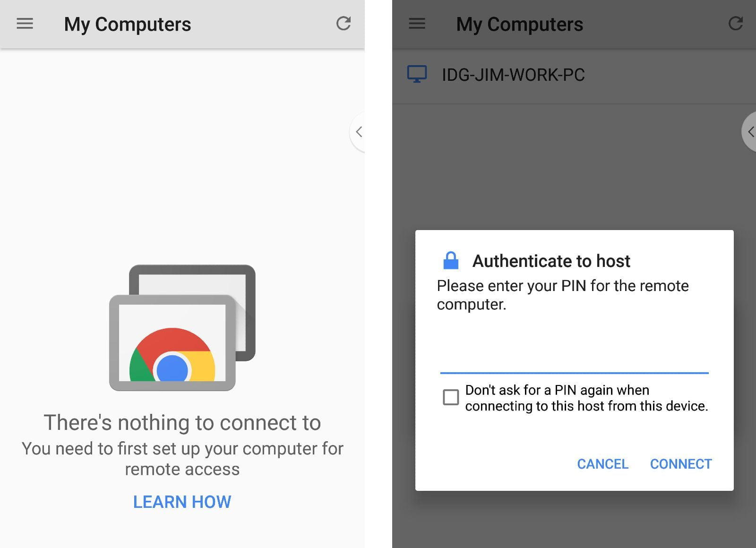Click CONNECT to authenticate to host

coord(681,464)
